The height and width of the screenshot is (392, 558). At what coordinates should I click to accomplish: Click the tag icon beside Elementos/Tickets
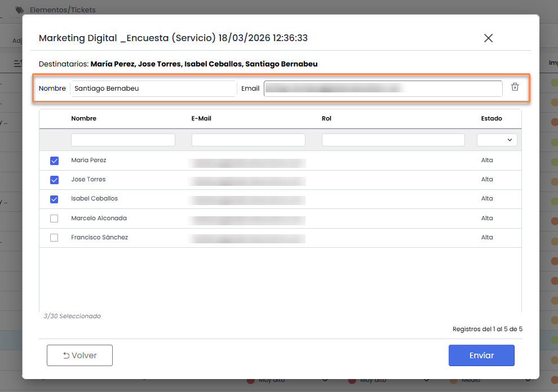(20, 10)
